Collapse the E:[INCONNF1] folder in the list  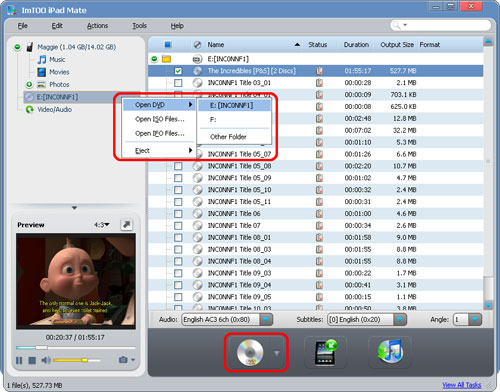coord(154,59)
